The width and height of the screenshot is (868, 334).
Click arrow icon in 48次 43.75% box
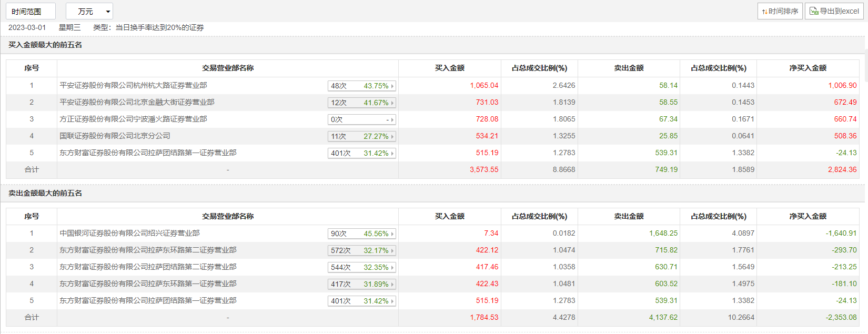pyautogui.click(x=392, y=86)
